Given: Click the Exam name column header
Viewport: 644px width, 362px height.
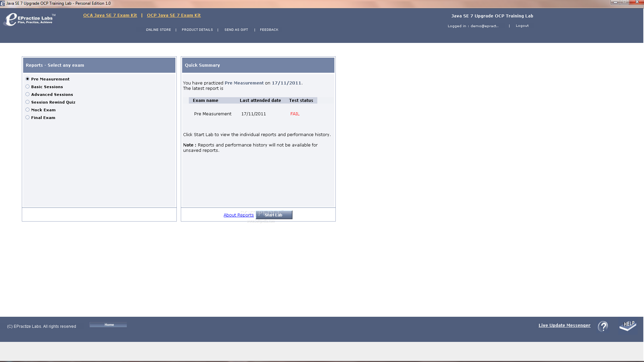Looking at the screenshot, I should tap(205, 101).
